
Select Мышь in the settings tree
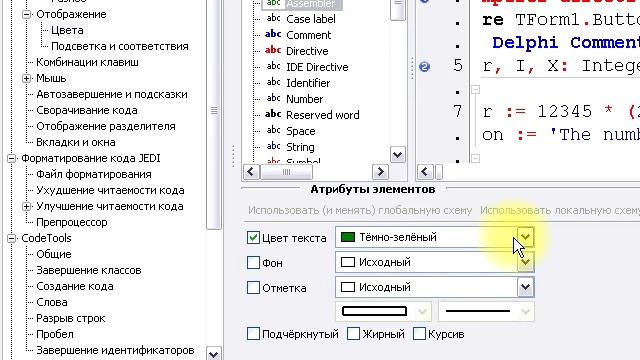(51, 78)
